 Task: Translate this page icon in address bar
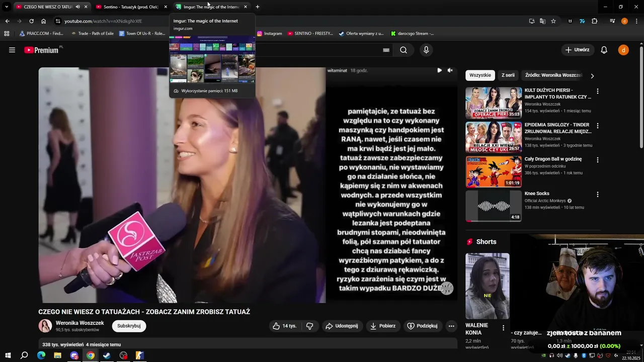[x=542, y=21]
